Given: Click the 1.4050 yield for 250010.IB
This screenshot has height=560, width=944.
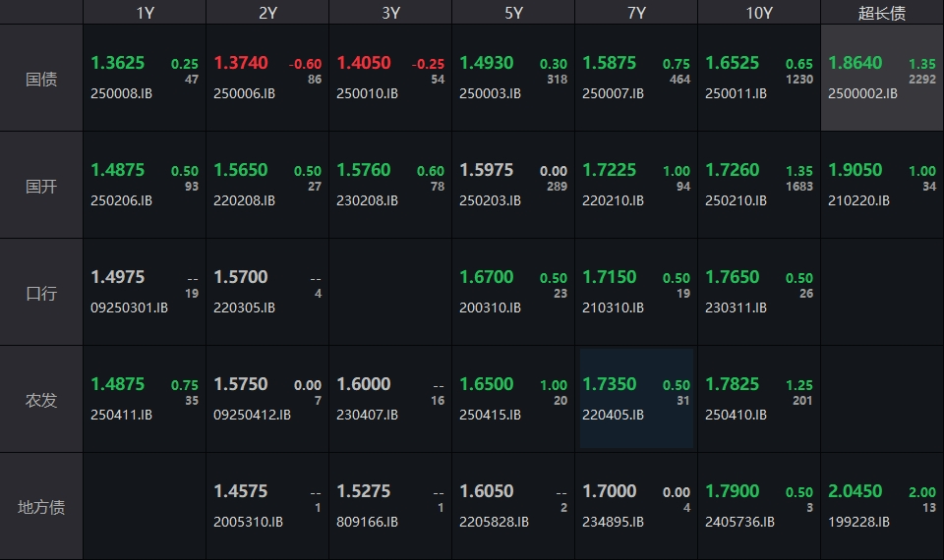Looking at the screenshot, I should (364, 63).
